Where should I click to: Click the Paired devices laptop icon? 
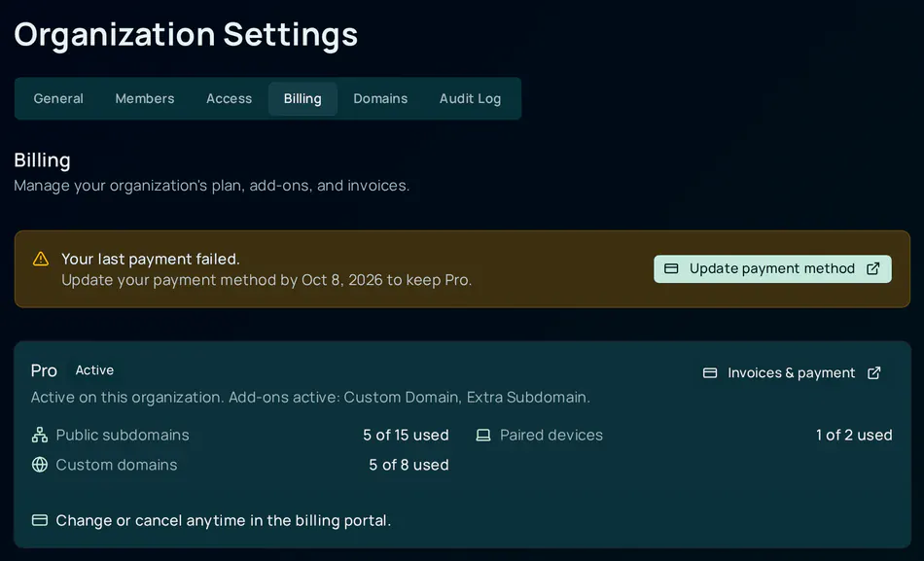click(483, 435)
